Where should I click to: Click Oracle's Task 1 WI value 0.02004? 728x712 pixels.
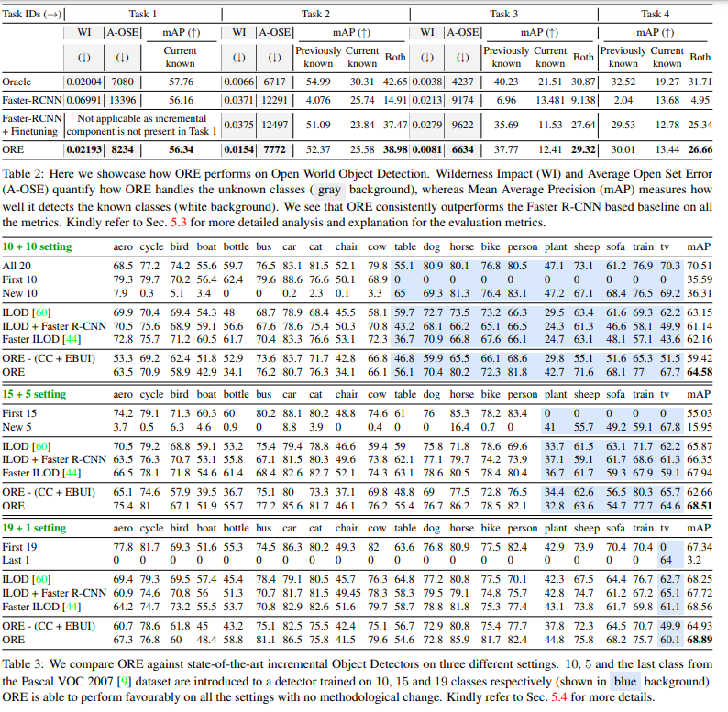pos(84,82)
